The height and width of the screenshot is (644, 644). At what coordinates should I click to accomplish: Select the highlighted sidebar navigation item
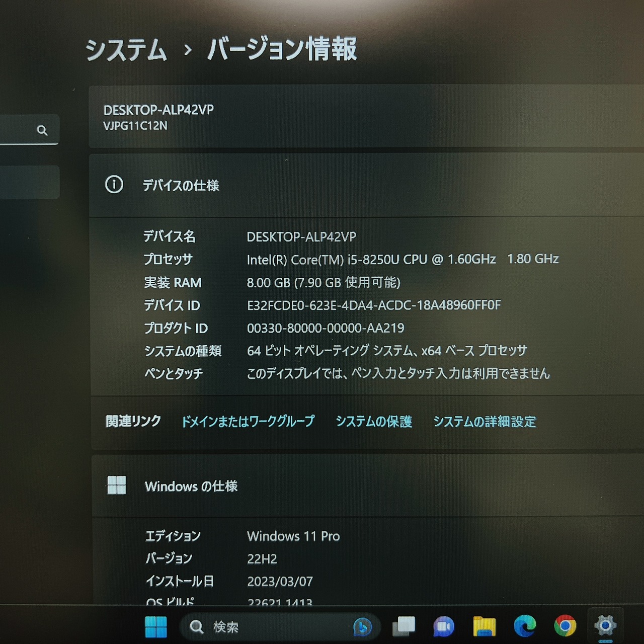point(30,182)
